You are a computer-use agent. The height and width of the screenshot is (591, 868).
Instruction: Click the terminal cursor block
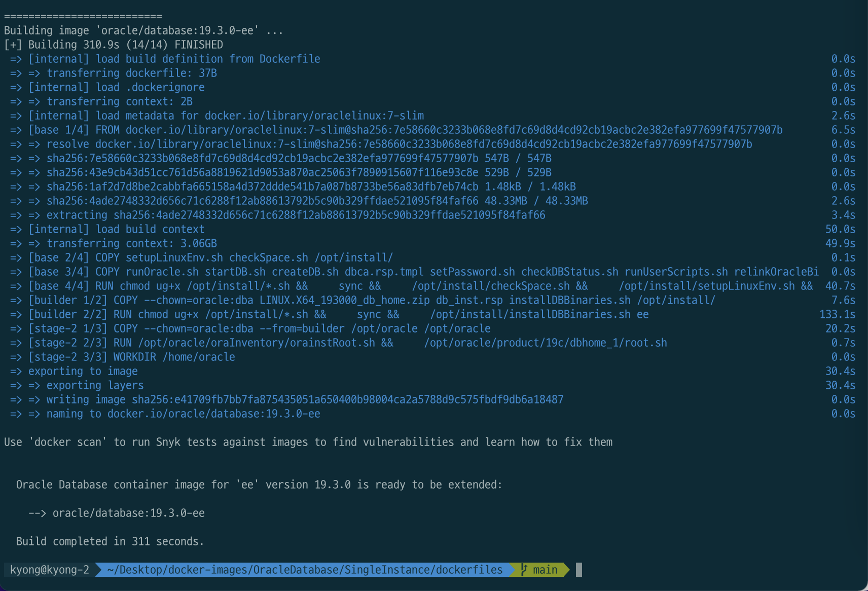(x=579, y=570)
